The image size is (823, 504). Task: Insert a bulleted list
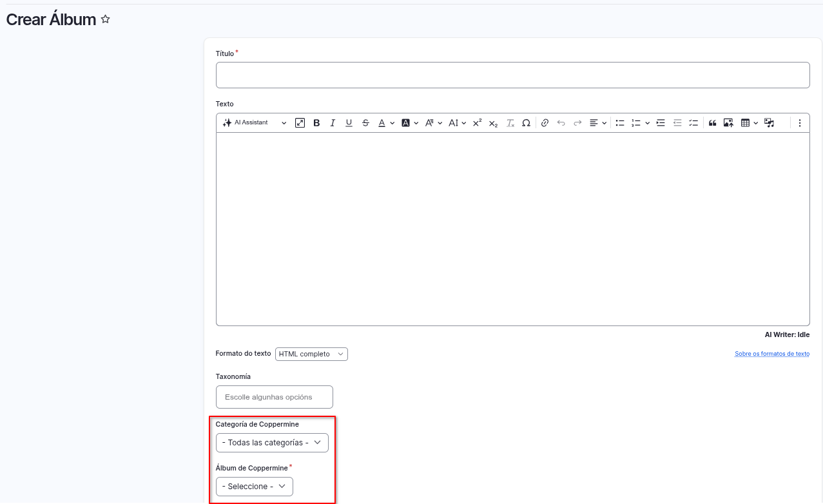[x=620, y=123]
